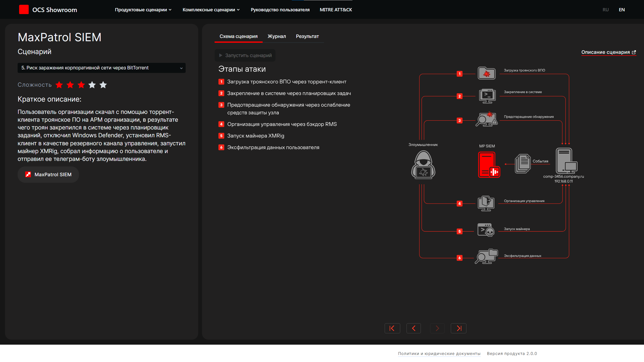The height and width of the screenshot is (362, 644).
Task: Click the detection prevention diagram icon
Action: tap(487, 119)
